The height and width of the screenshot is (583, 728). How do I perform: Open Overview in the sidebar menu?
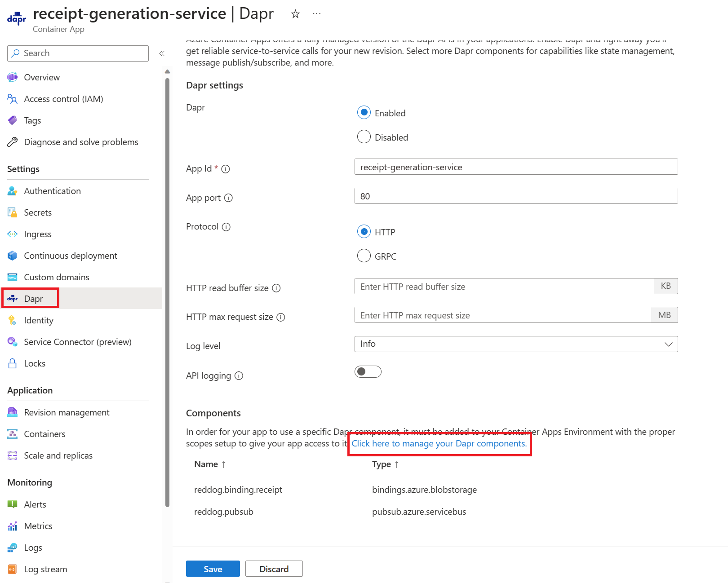point(42,77)
